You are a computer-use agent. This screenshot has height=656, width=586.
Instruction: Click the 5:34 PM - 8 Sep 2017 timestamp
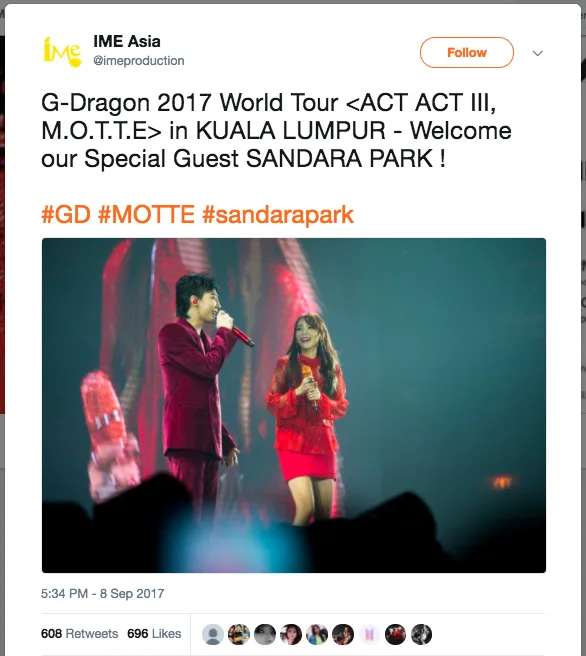pyautogui.click(x=102, y=594)
